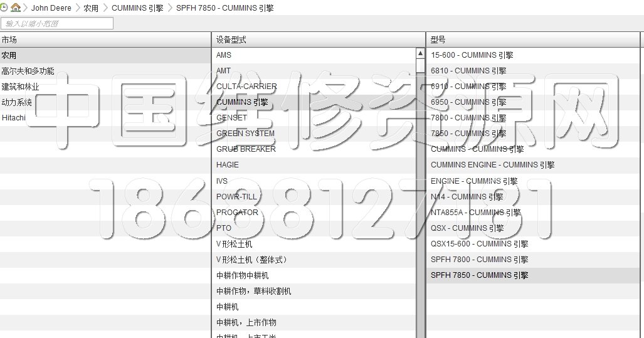This screenshot has width=644, height=338.
Task: Pick AMS equipment type
Action: (x=224, y=55)
